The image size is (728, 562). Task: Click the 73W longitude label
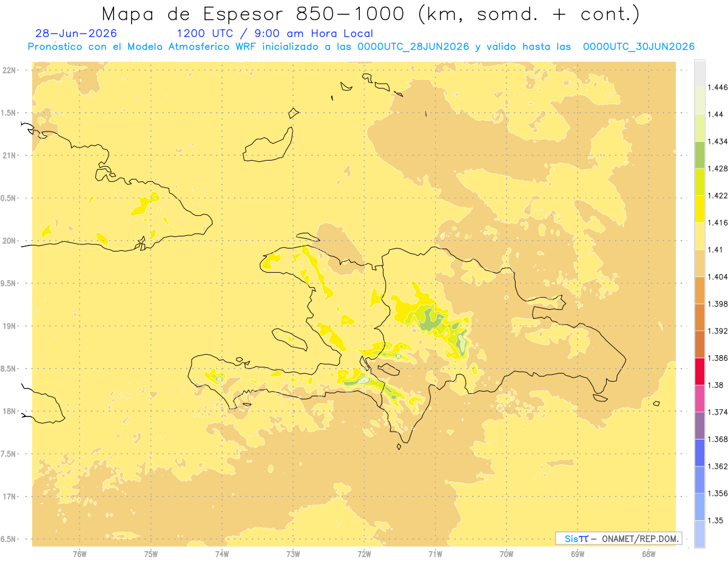tap(293, 555)
